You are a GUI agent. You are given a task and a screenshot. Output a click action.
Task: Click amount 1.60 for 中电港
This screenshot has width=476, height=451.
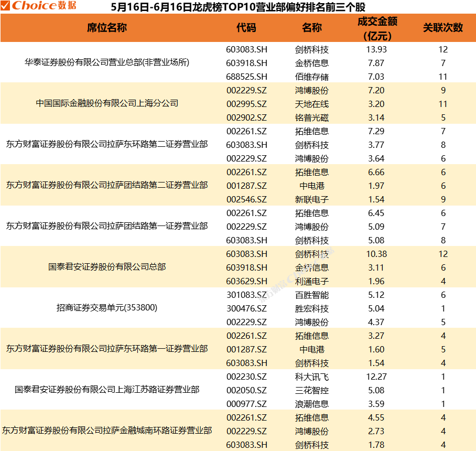click(376, 349)
